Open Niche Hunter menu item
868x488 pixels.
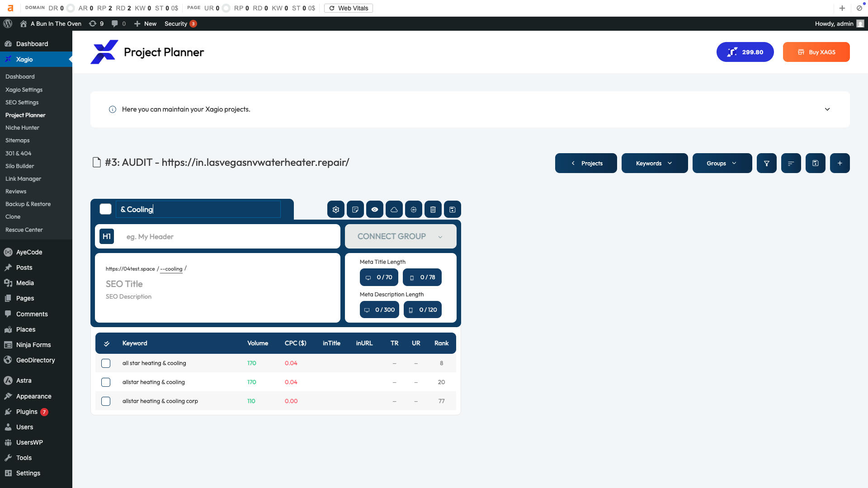(x=22, y=128)
